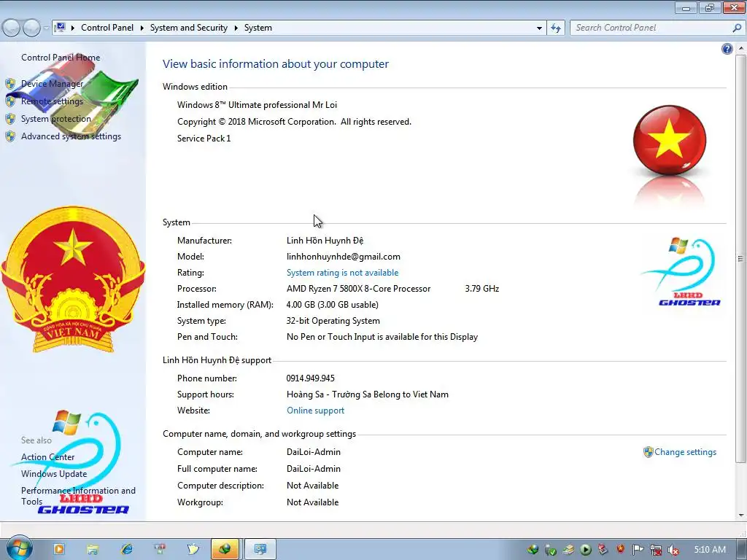Click the red star shield tray icon

click(620, 549)
